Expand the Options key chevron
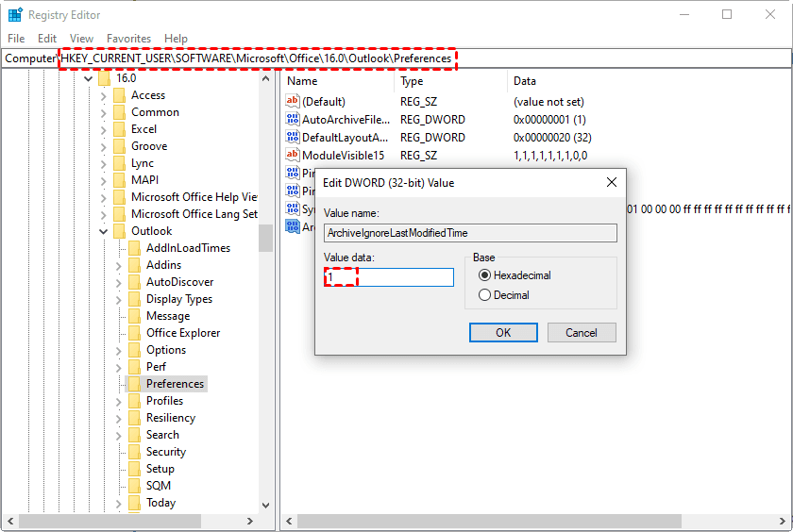This screenshot has height=532, width=793. (118, 350)
